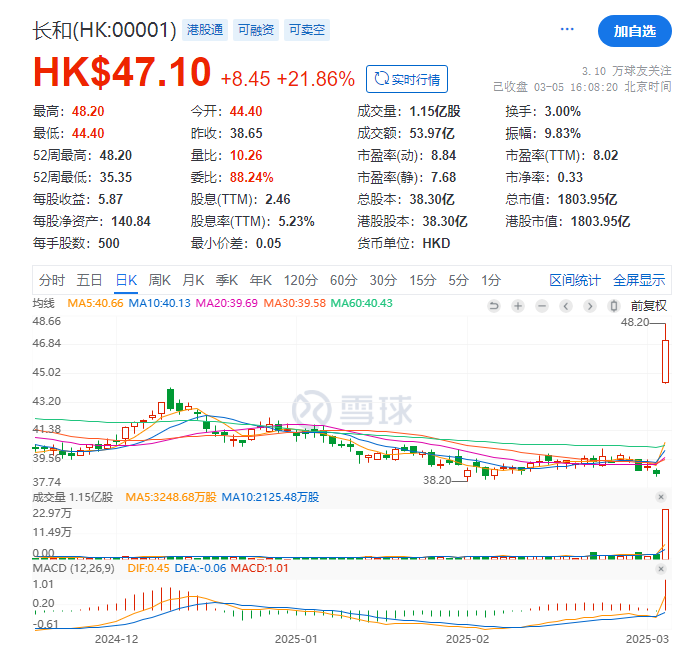Viewport: 677px width, 654px height.
Task: Switch to the 120分 interval tab
Action: pyautogui.click(x=301, y=280)
